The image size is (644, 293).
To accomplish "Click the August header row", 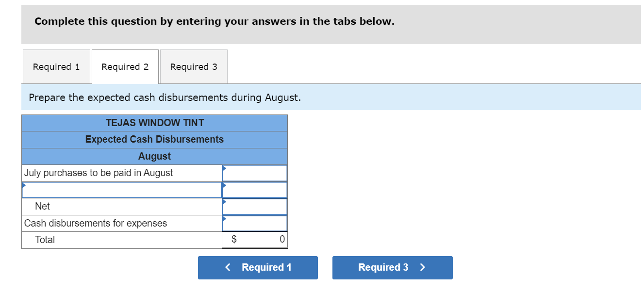I will tap(154, 156).
